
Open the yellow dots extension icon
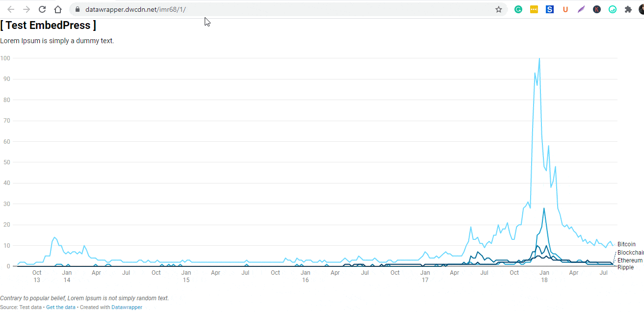534,9
